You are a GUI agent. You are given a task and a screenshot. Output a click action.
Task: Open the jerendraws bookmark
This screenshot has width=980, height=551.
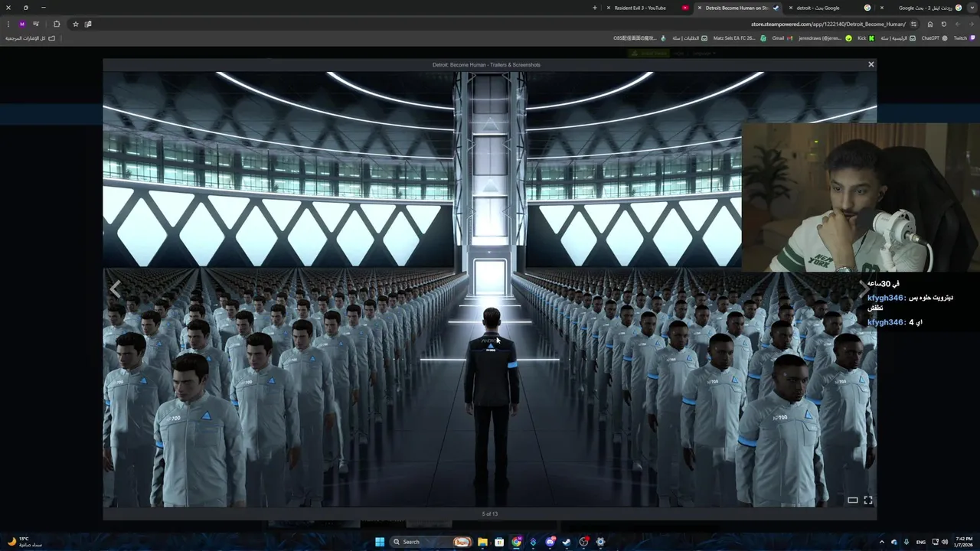[825, 37]
